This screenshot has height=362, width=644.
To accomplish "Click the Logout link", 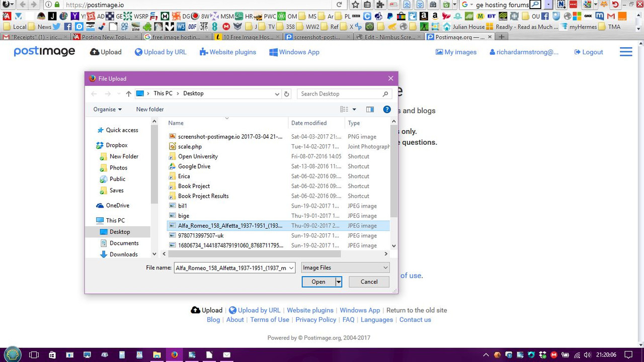I will coord(589,52).
